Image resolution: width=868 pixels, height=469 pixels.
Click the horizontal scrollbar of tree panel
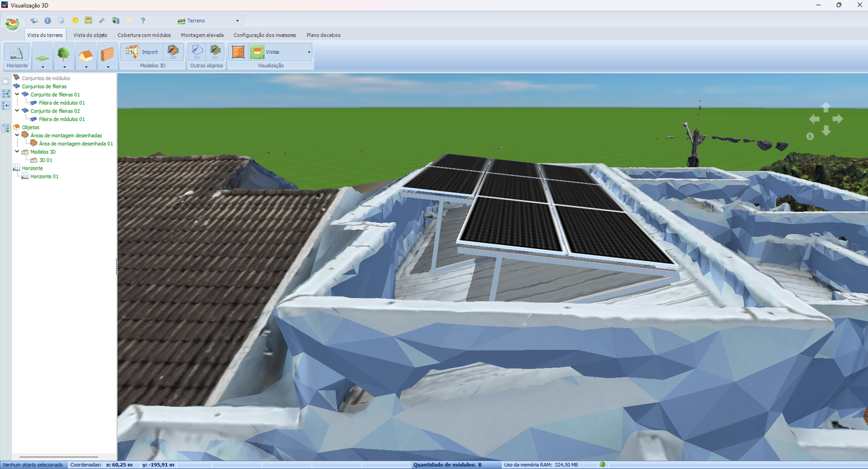(x=59, y=457)
